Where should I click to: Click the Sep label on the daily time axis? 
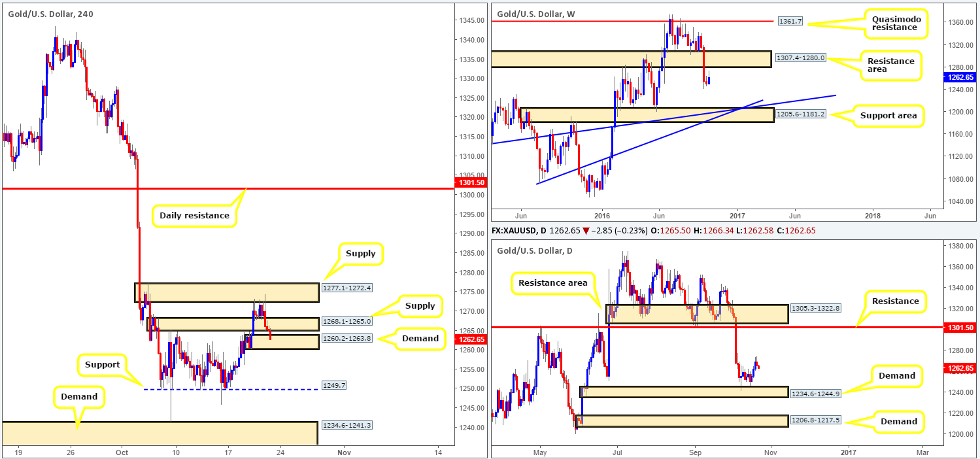(696, 452)
